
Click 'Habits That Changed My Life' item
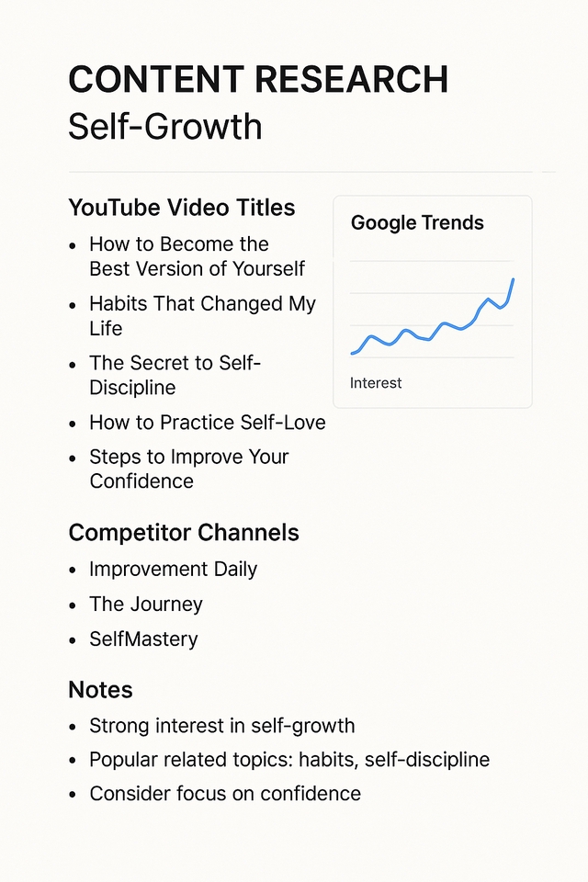pyautogui.click(x=202, y=315)
